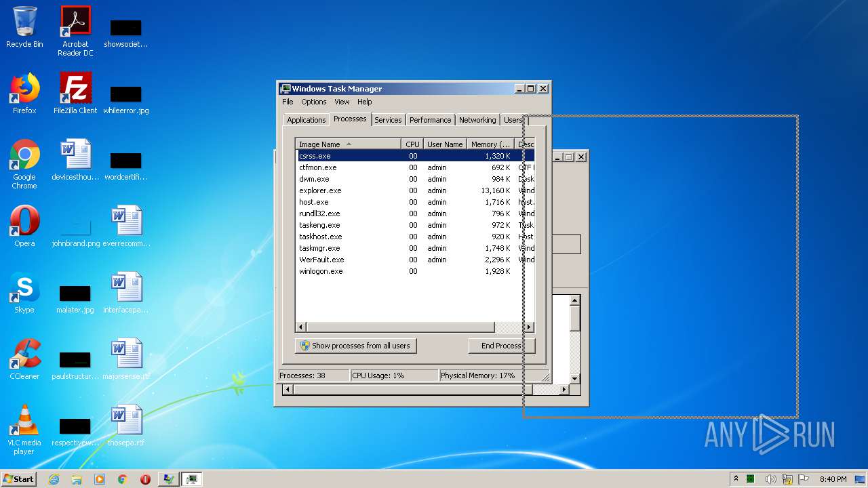The height and width of the screenshot is (488, 868).
Task: Open Windows Media Player taskbar icon
Action: (100, 479)
